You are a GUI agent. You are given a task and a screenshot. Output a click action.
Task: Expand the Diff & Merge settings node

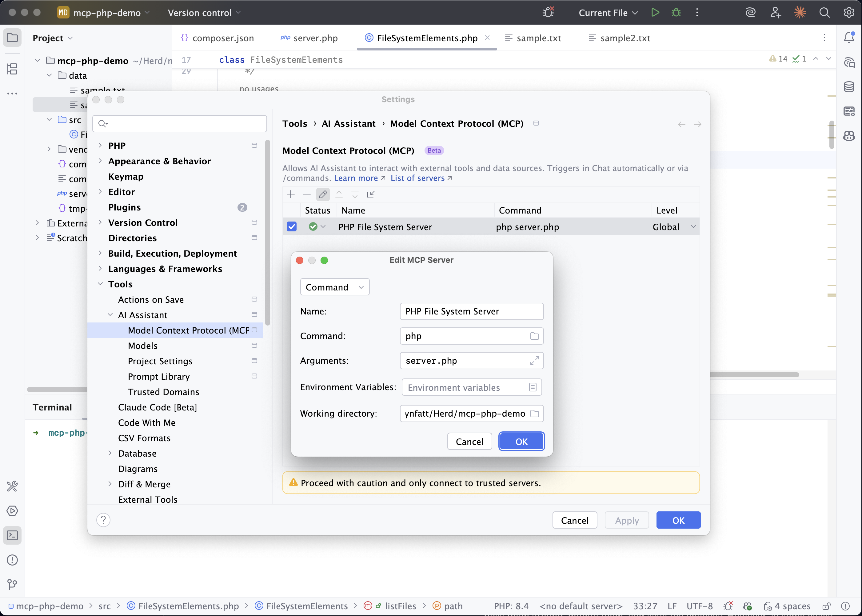click(x=110, y=484)
